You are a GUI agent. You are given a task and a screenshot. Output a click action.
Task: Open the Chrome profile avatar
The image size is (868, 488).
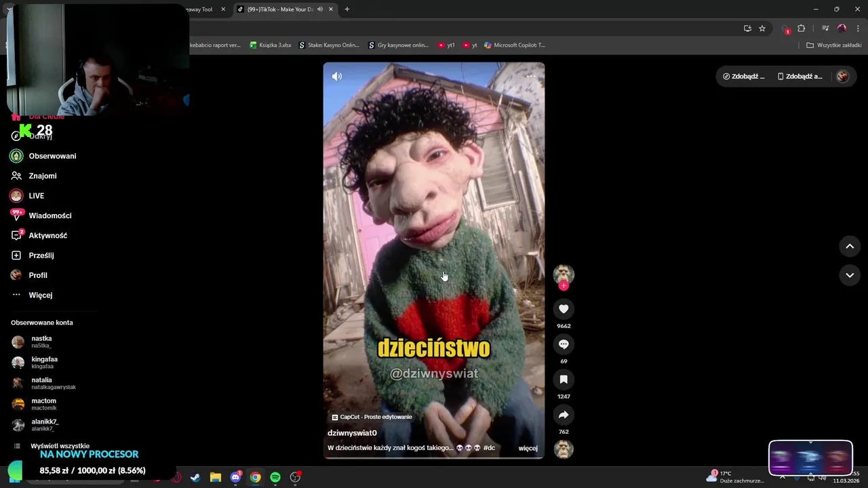click(x=842, y=28)
